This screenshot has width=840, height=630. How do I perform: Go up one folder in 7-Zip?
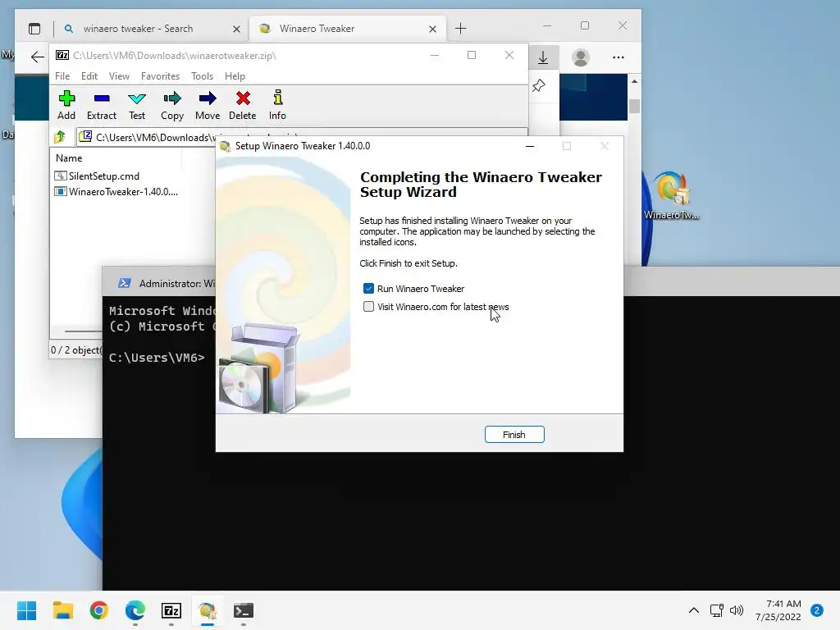point(60,137)
